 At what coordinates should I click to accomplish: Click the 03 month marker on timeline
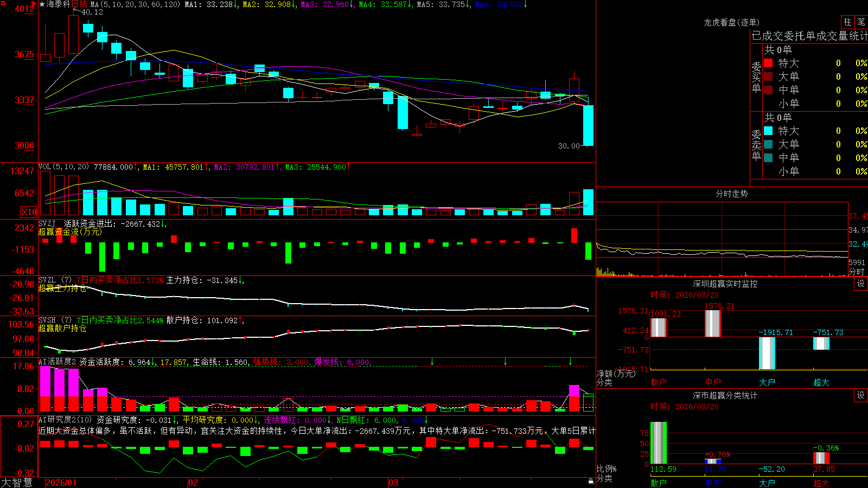tap(393, 483)
